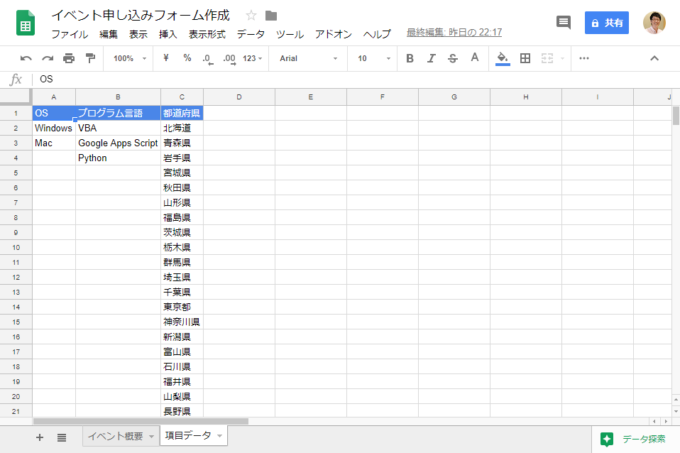Toggle bold text formatting
The width and height of the screenshot is (680, 453).
[409, 59]
